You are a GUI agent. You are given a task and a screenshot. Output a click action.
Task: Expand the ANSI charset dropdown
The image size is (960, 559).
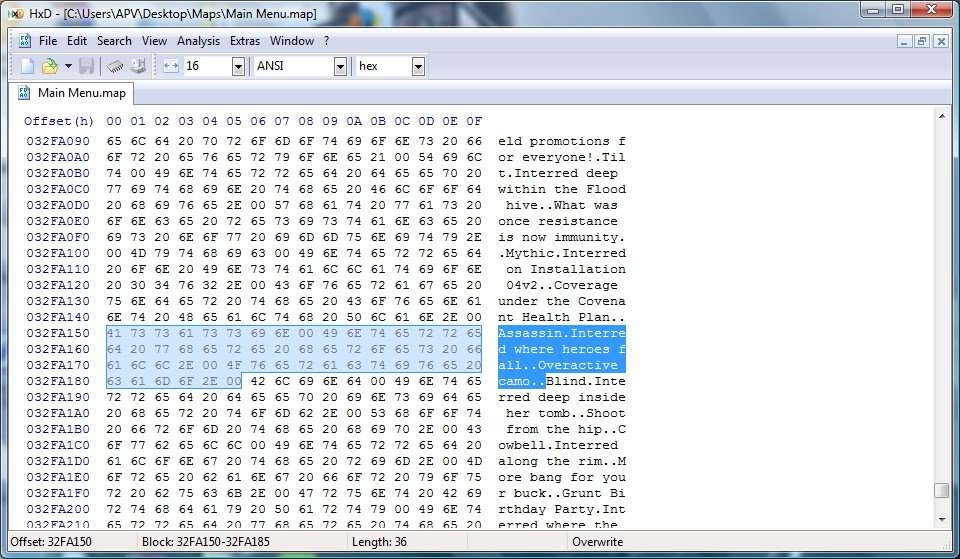click(340, 66)
